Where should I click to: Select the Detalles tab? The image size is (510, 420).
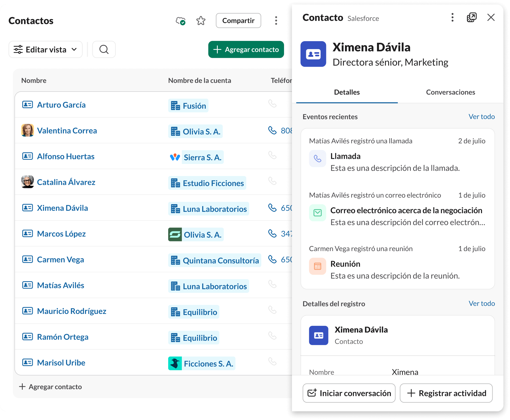[x=347, y=92]
